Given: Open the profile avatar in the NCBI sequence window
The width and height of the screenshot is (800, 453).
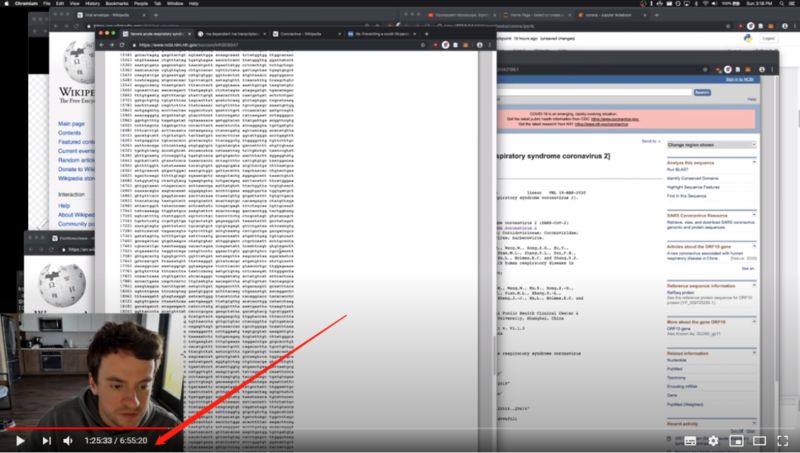Looking at the screenshot, I should pyautogui.click(x=479, y=45).
